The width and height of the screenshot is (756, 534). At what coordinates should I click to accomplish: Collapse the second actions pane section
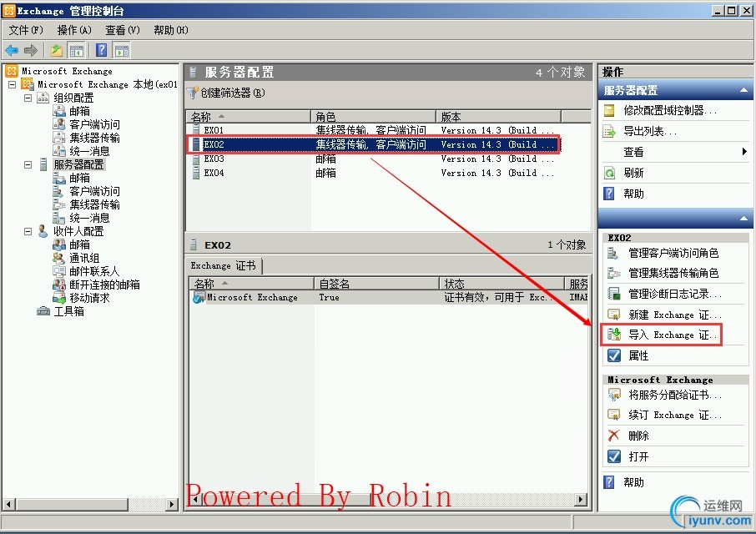click(743, 219)
